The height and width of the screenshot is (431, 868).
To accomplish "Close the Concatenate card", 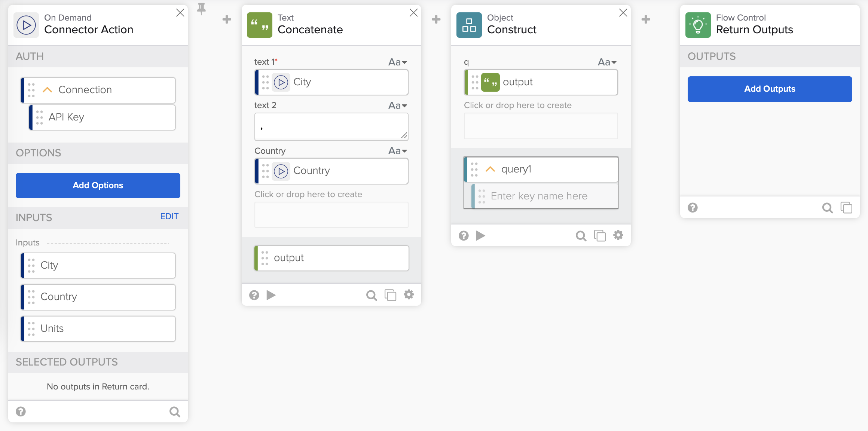I will pyautogui.click(x=413, y=13).
